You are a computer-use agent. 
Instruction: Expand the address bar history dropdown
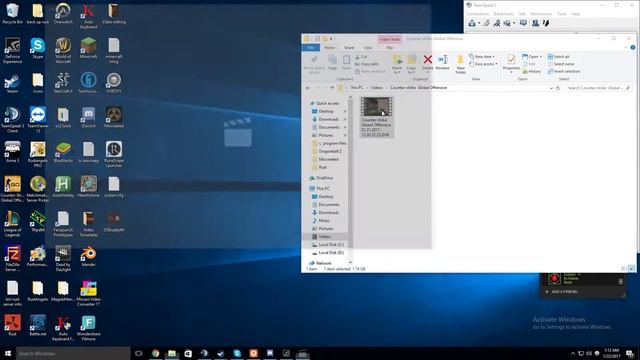(551, 88)
